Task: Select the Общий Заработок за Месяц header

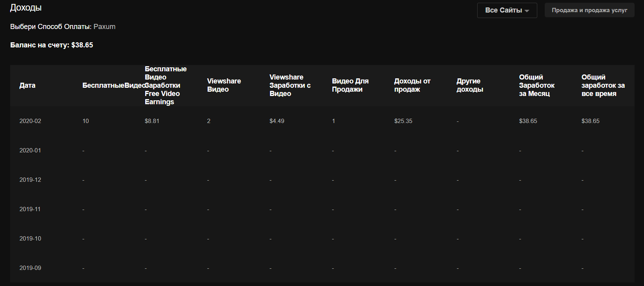Action: coord(536,85)
